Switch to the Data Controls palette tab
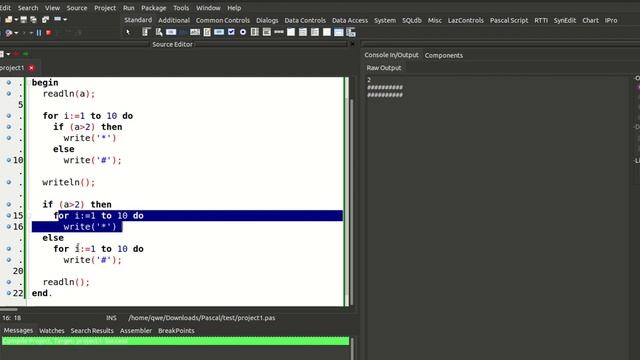The height and width of the screenshot is (360, 640). pos(305,20)
